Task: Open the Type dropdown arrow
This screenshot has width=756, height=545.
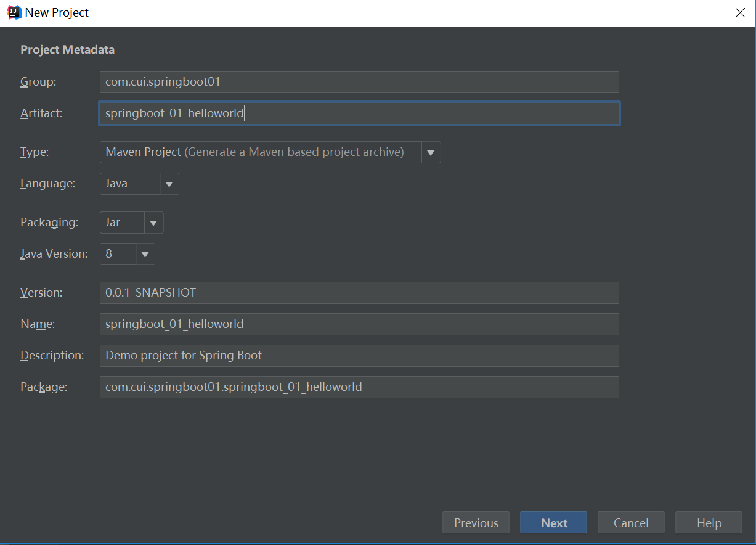Action: pyautogui.click(x=431, y=152)
